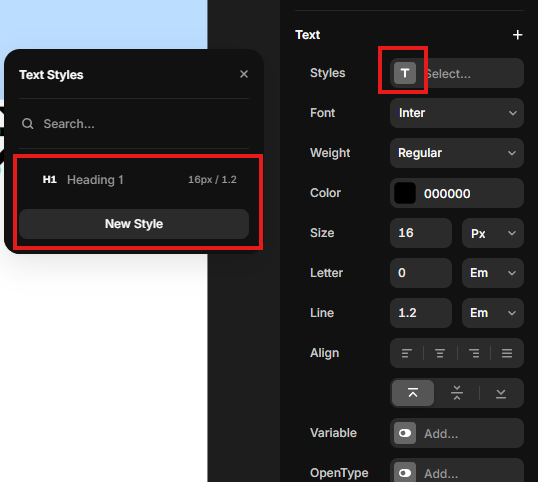Expand the Weight dropdown showing Regular
Screen dimensions: 538x482
pos(457,153)
